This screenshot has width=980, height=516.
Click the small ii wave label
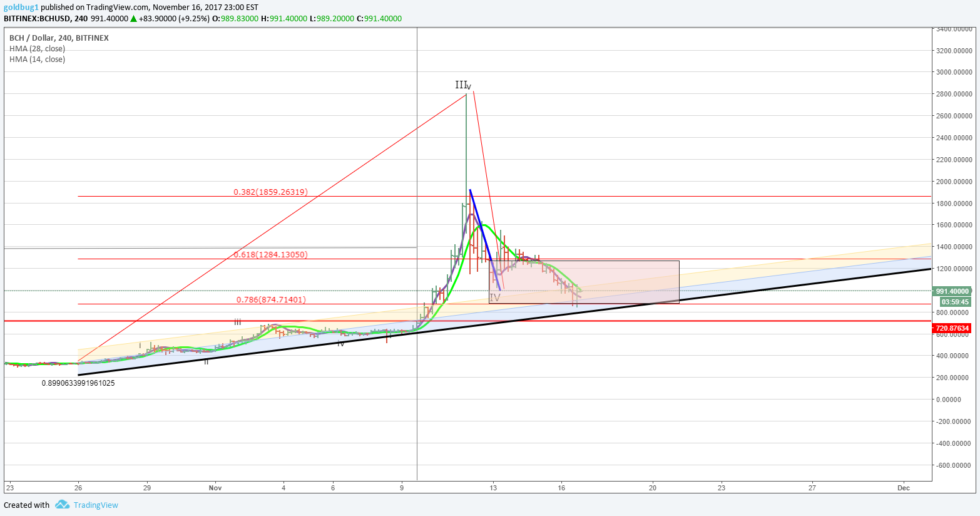point(206,362)
